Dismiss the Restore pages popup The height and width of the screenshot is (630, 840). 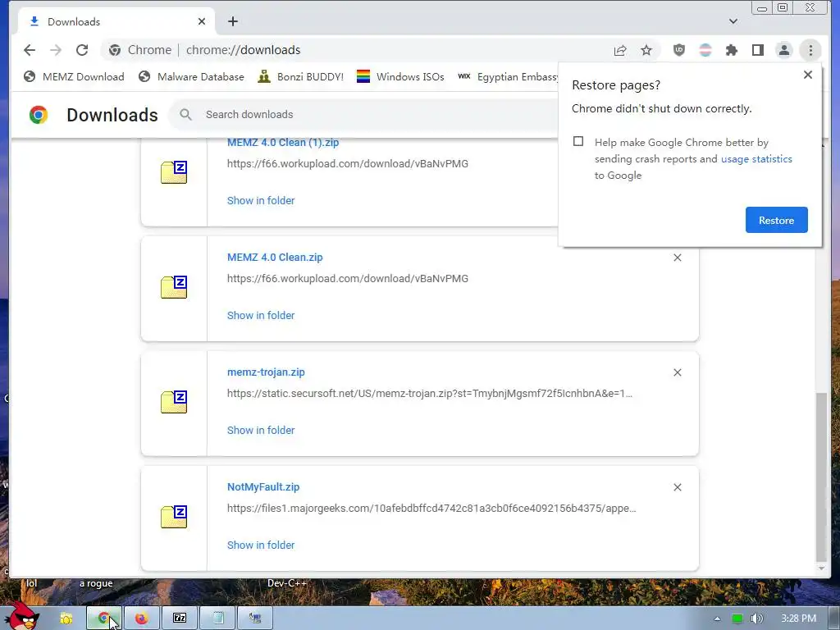[808, 75]
